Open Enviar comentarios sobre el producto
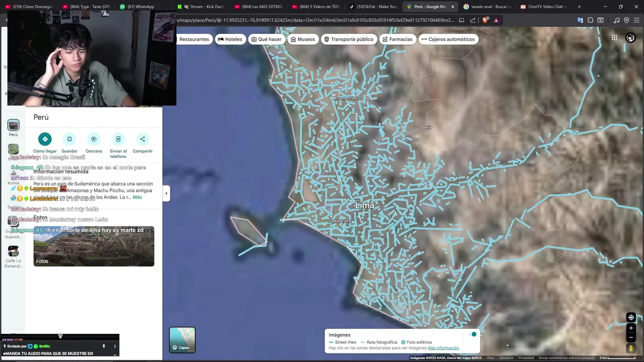 (567, 358)
